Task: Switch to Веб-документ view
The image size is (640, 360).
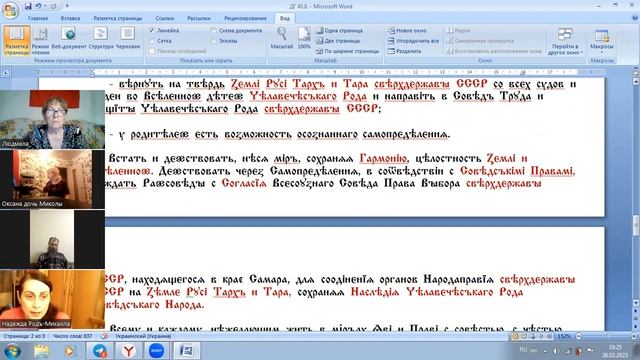Action: (69, 39)
